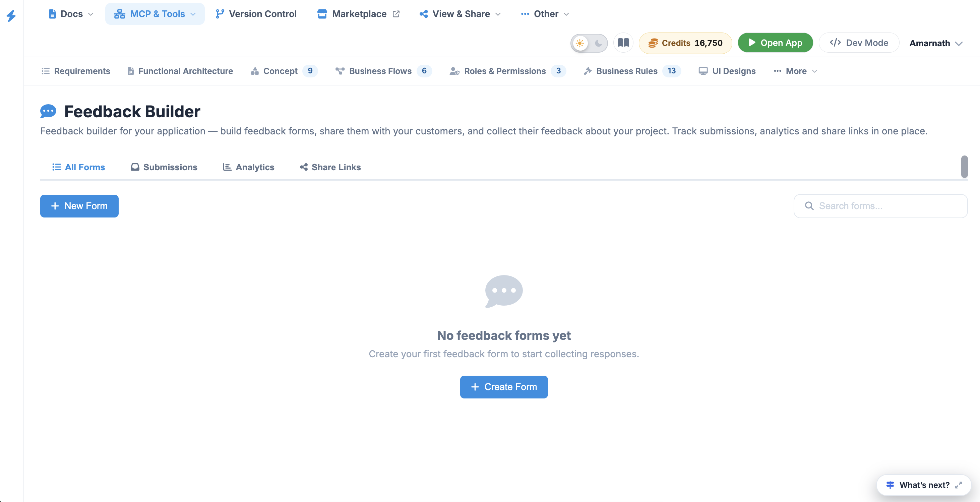Open Roles & Permissions section
Screen dimensions: 980x502
tap(507, 71)
